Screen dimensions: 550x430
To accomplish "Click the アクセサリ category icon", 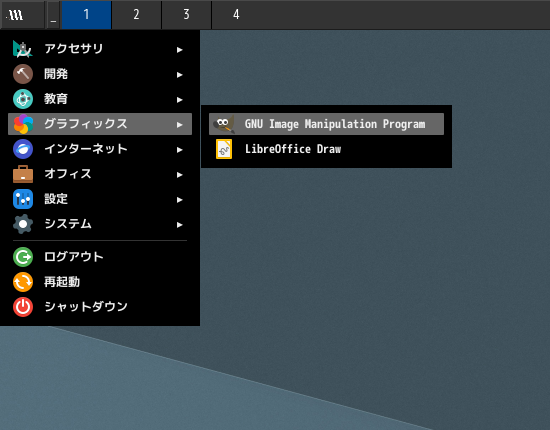I will [x=23, y=49].
